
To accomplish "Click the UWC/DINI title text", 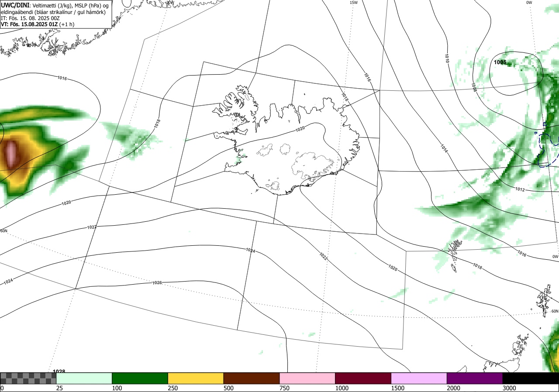I will coord(15,5).
